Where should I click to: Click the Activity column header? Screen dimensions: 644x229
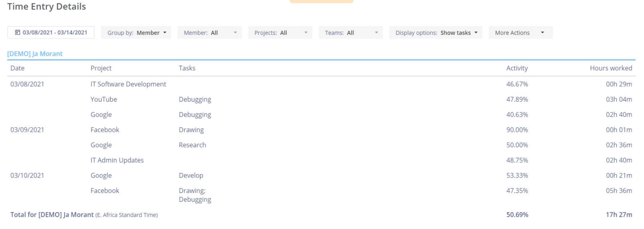[517, 68]
